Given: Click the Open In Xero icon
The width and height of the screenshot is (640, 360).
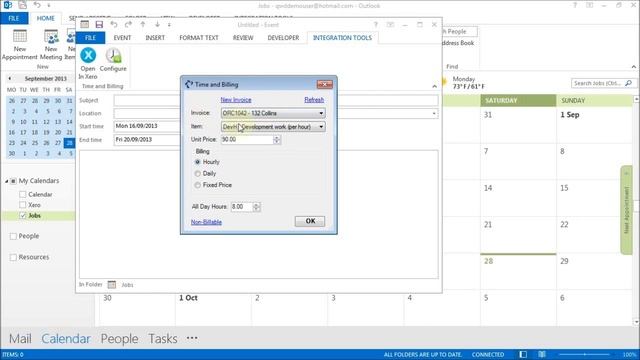Looking at the screenshot, I should [x=88, y=55].
